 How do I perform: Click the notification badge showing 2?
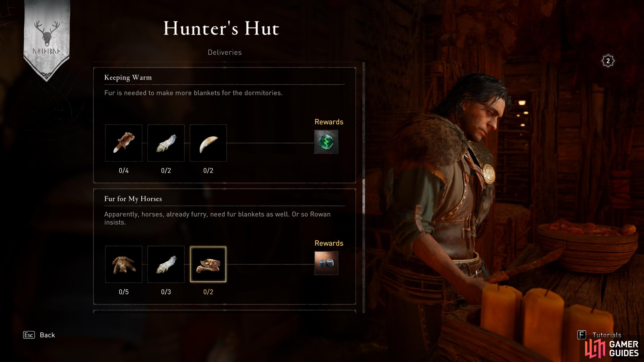tap(608, 61)
